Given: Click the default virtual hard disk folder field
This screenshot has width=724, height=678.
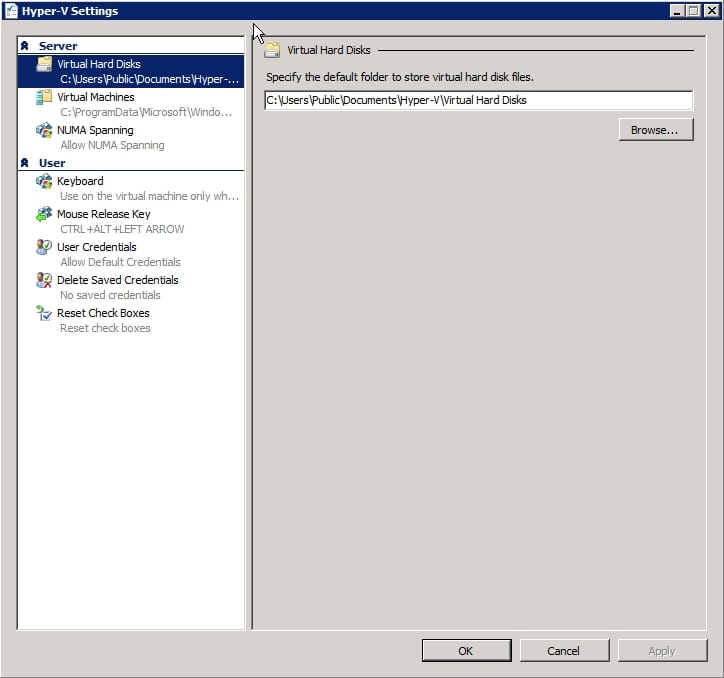Looking at the screenshot, I should [x=478, y=100].
